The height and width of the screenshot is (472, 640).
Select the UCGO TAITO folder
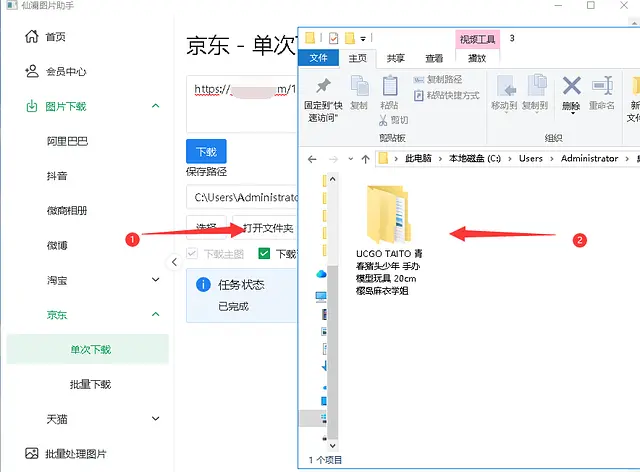click(387, 240)
